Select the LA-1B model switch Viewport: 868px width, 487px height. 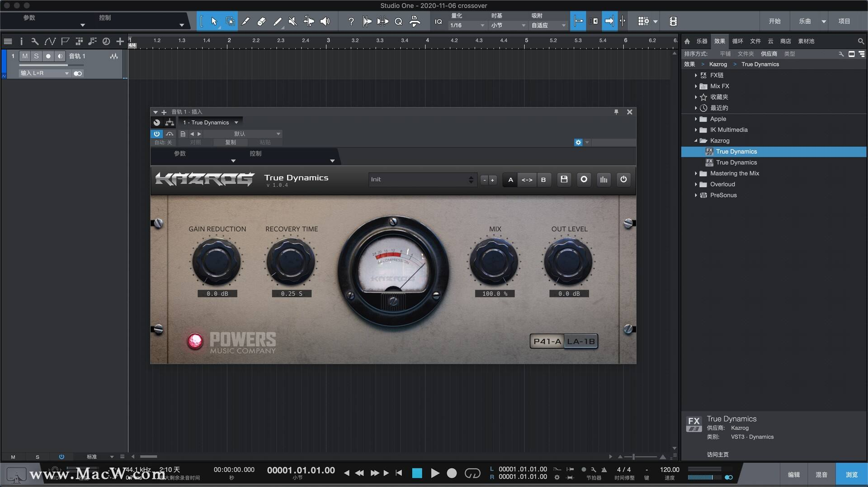point(581,341)
